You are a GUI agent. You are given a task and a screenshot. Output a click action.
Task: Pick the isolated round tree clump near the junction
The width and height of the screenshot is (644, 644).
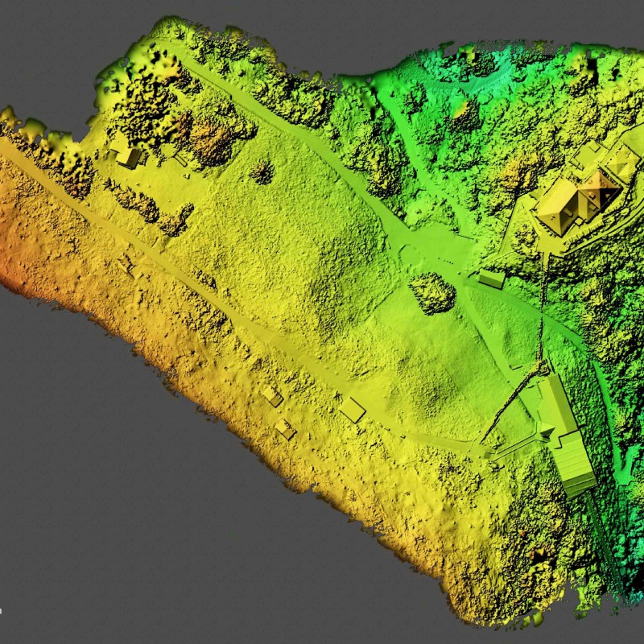[432, 292]
